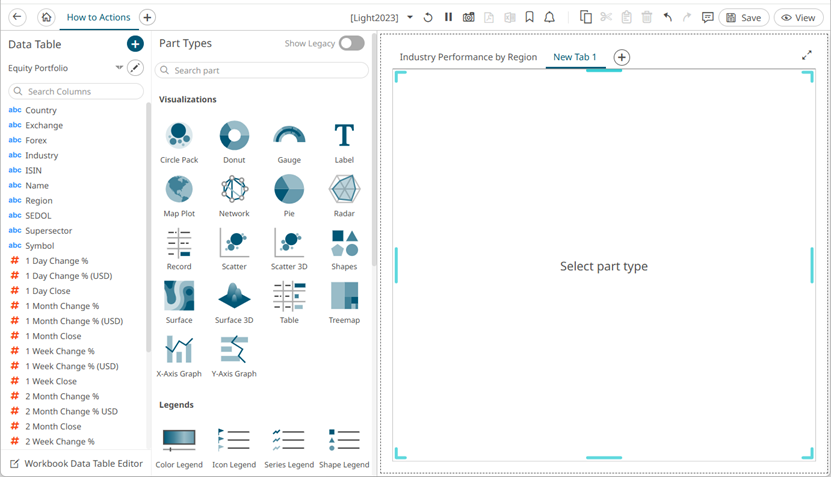
Task: Click the Part Types panel scrollbar
Action: coord(374,149)
